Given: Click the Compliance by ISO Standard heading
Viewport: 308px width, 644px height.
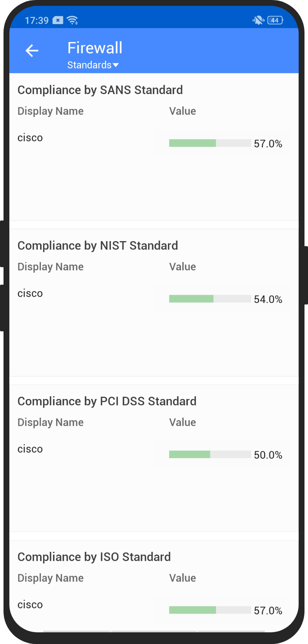Looking at the screenshot, I should [94, 556].
